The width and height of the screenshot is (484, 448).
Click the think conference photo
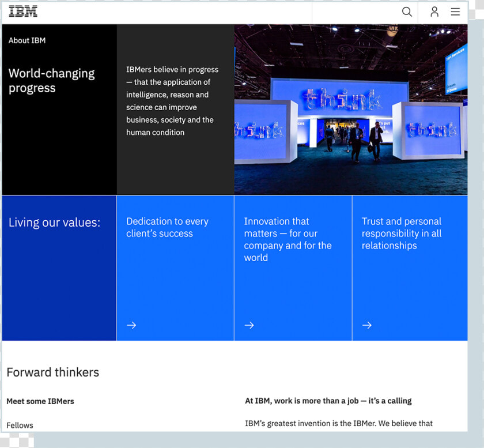pos(351,110)
